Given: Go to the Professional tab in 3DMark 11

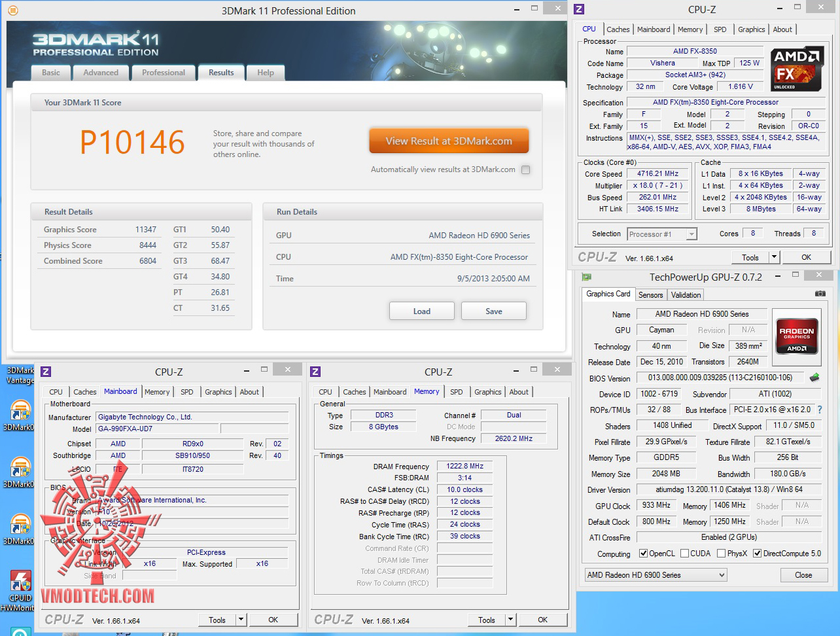Looking at the screenshot, I should pyautogui.click(x=164, y=73).
